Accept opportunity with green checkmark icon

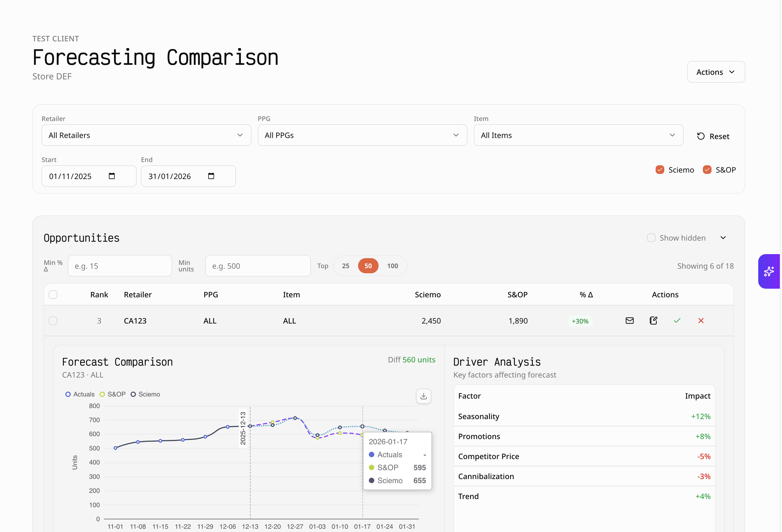[677, 321]
